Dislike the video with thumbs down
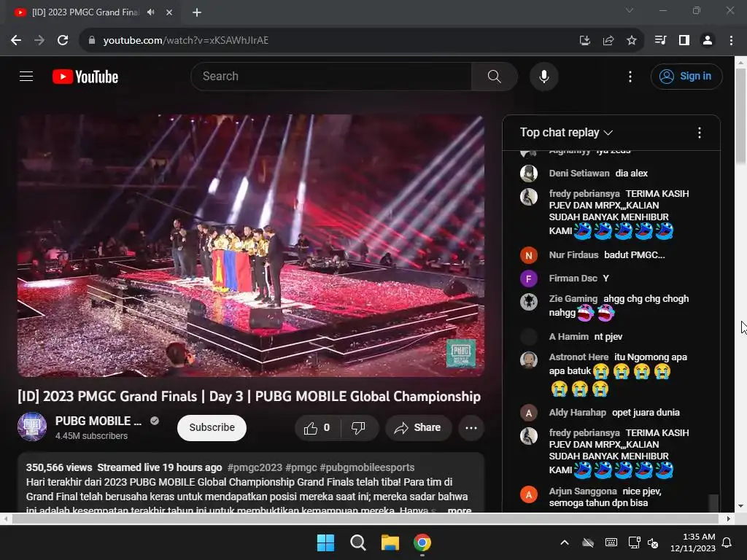Screen dimensions: 747x560 (358, 427)
